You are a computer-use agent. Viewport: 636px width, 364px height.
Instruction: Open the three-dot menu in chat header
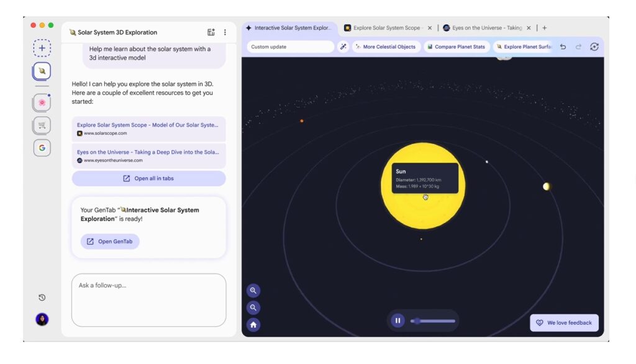225,32
